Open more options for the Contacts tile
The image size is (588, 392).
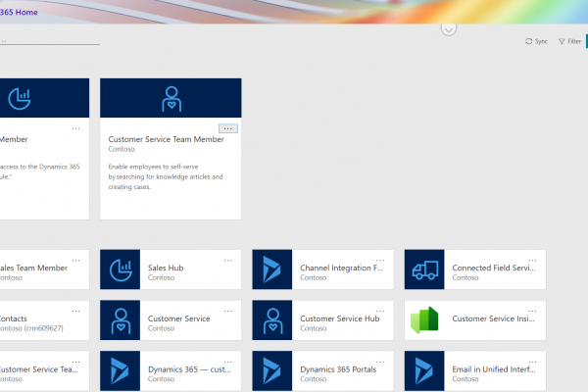tap(75, 311)
